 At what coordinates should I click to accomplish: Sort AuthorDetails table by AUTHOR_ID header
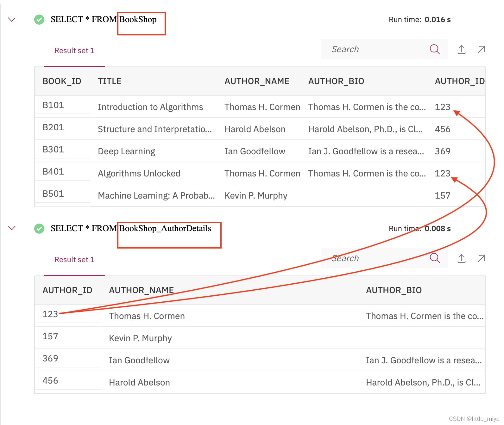coord(67,290)
